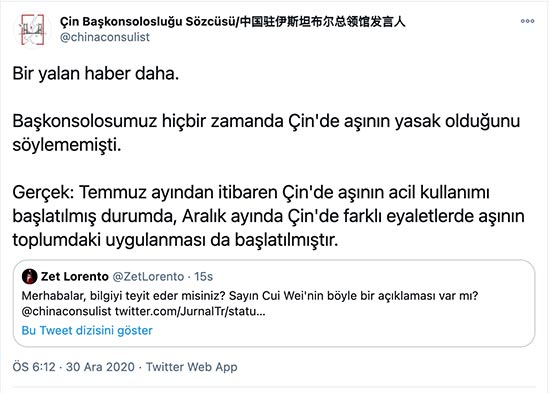Click the @ZetLorento handle

[148, 277]
